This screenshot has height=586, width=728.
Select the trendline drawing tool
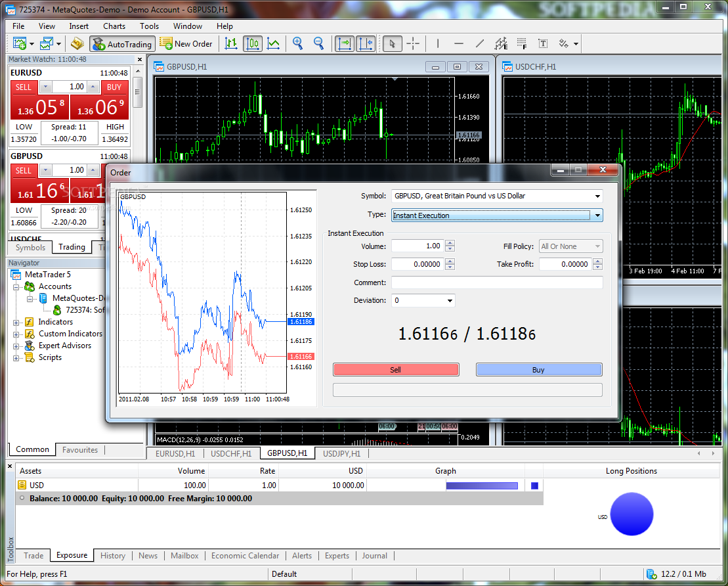click(x=480, y=43)
